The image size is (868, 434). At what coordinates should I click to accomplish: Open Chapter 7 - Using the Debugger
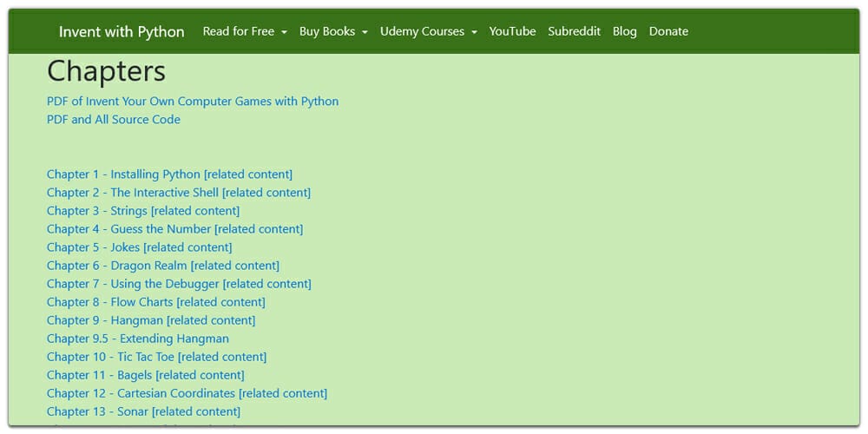click(133, 284)
